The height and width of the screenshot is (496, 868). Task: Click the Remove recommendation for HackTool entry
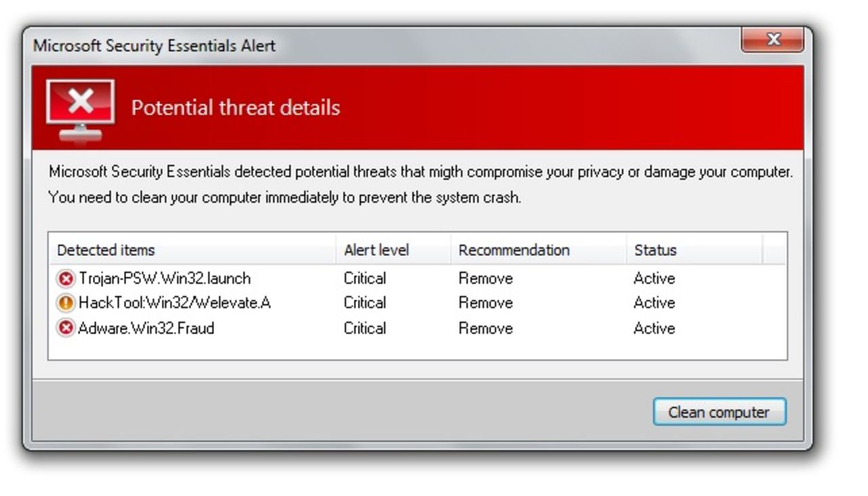(x=486, y=303)
